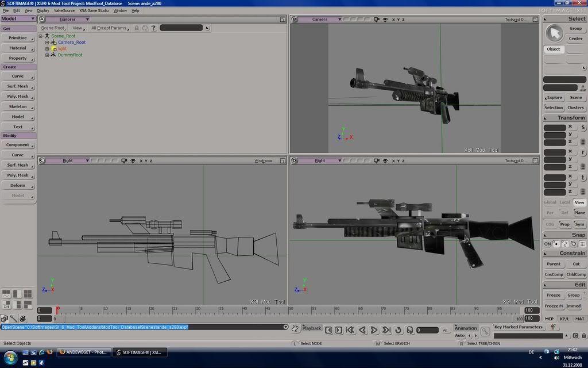Click the palette icon at bottom left
Screen dimensions: 588x368
coord(23,319)
